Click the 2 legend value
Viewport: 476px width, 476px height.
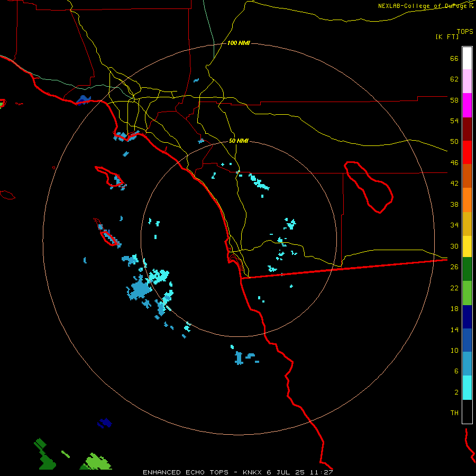456,392
